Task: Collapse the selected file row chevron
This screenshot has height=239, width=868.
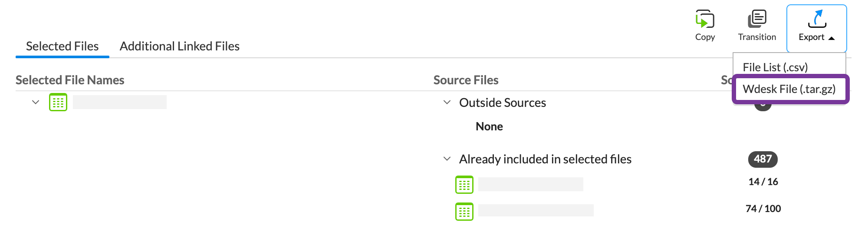Action: click(36, 103)
